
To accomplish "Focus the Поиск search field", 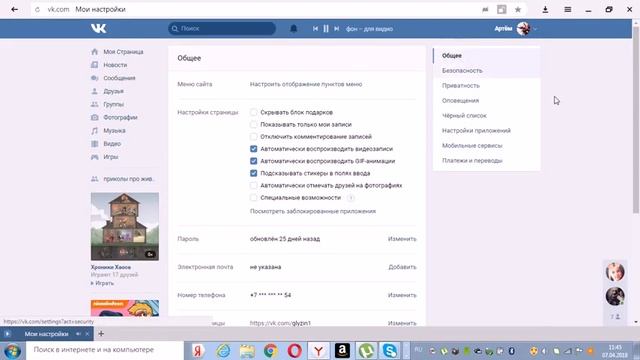I will tap(222, 29).
